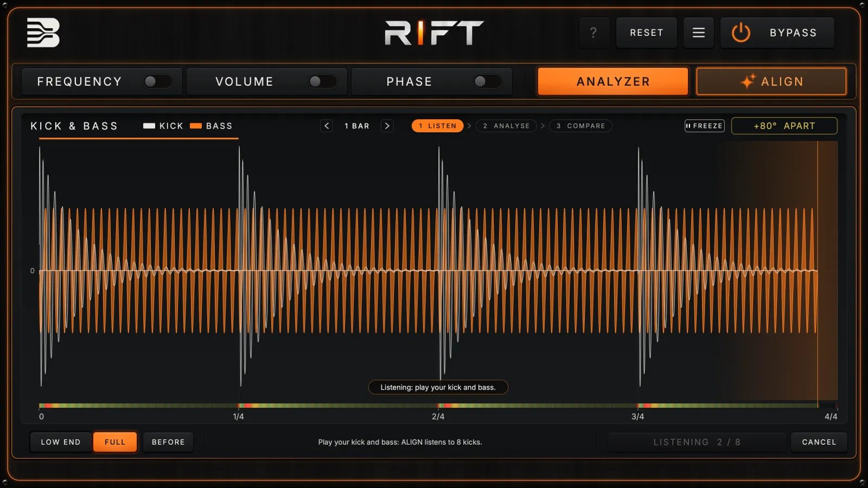Open the help question mark

[594, 33]
